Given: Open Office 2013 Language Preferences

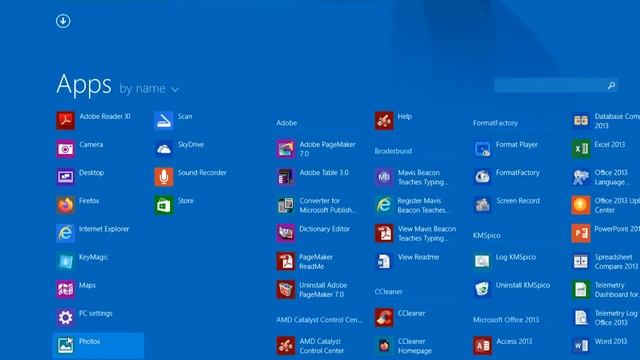Looking at the screenshot, I should click(x=600, y=177).
